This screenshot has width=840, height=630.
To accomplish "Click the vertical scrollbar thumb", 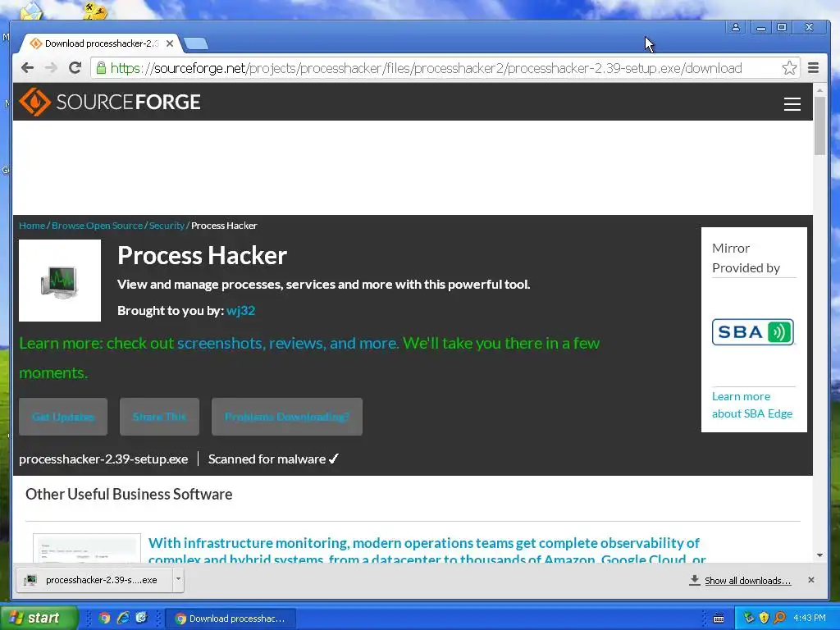I will pyautogui.click(x=819, y=126).
